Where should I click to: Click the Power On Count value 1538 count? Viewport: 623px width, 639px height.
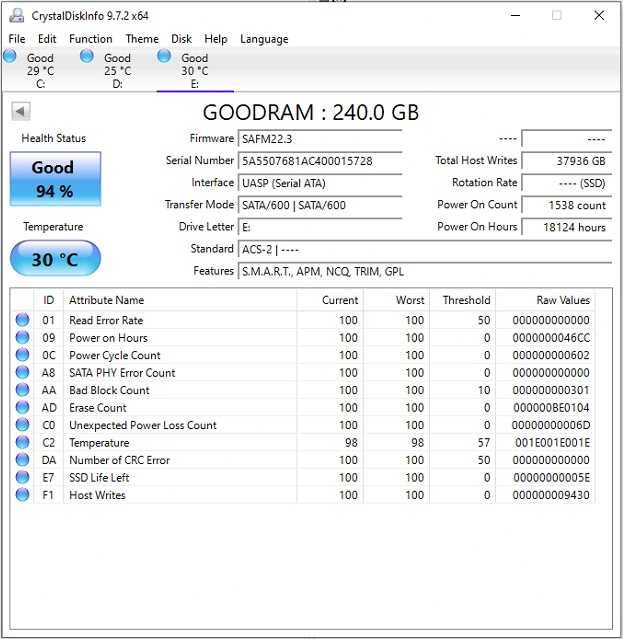pyautogui.click(x=567, y=205)
